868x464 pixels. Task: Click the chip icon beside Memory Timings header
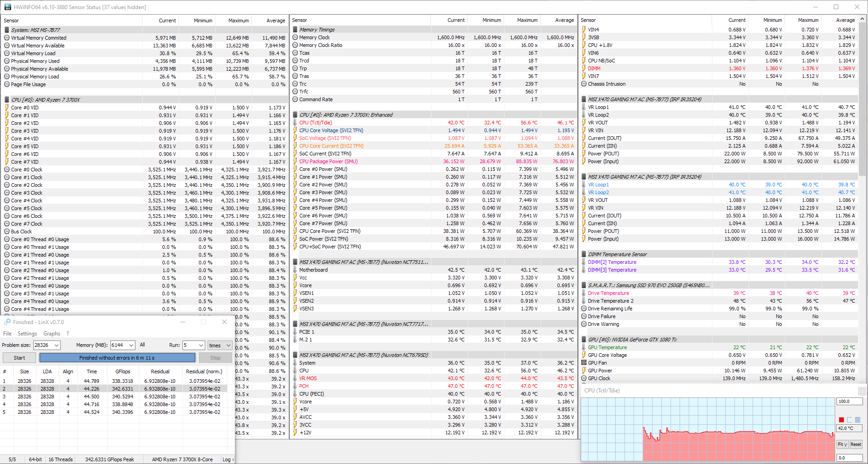click(x=295, y=30)
